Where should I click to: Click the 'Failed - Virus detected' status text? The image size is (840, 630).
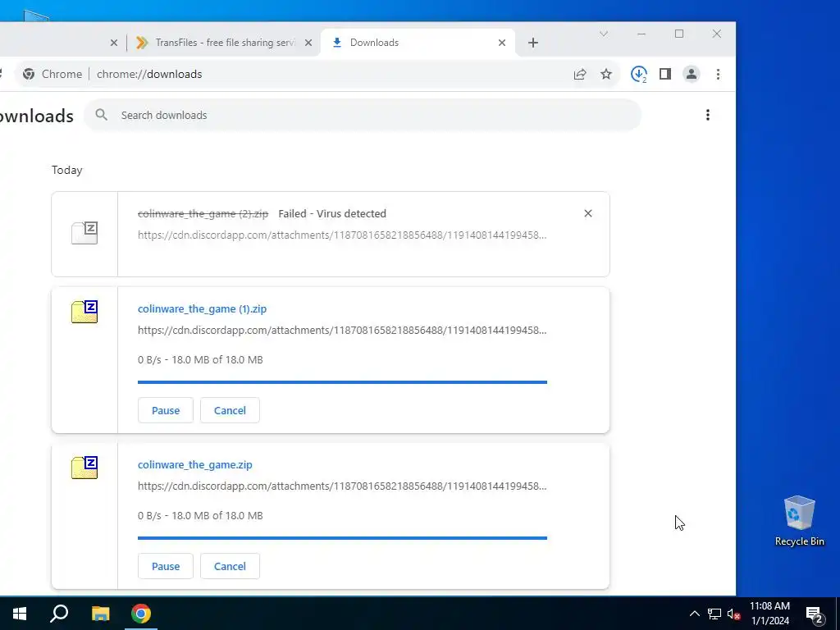332,213
